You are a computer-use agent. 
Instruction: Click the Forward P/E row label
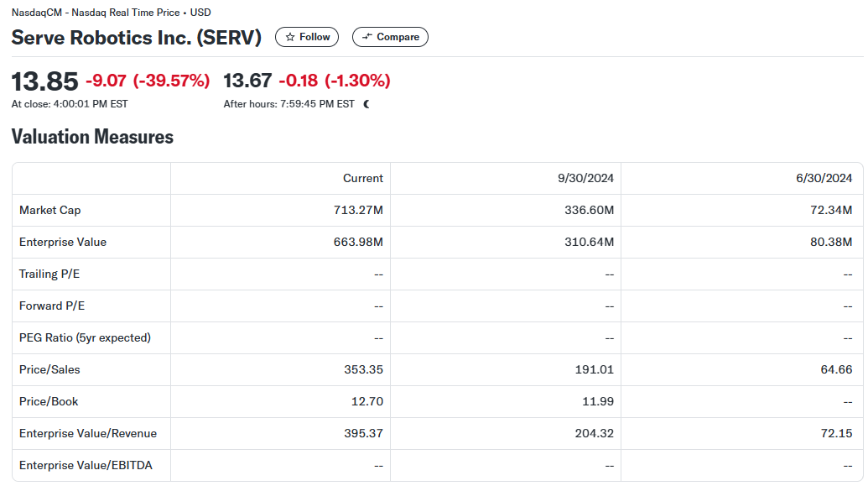tap(52, 306)
